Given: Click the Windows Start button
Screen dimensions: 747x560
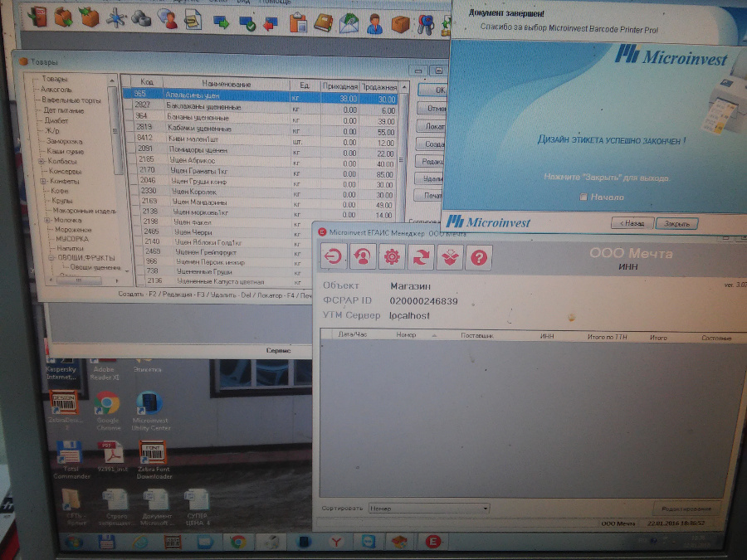Looking at the screenshot, I should pos(73,542).
